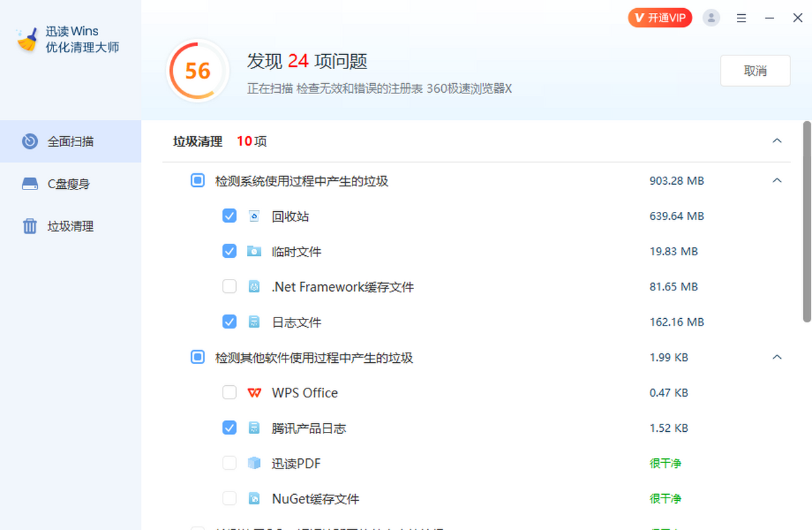
Task: Click the 发现 24 项问题 heading
Action: tap(307, 62)
